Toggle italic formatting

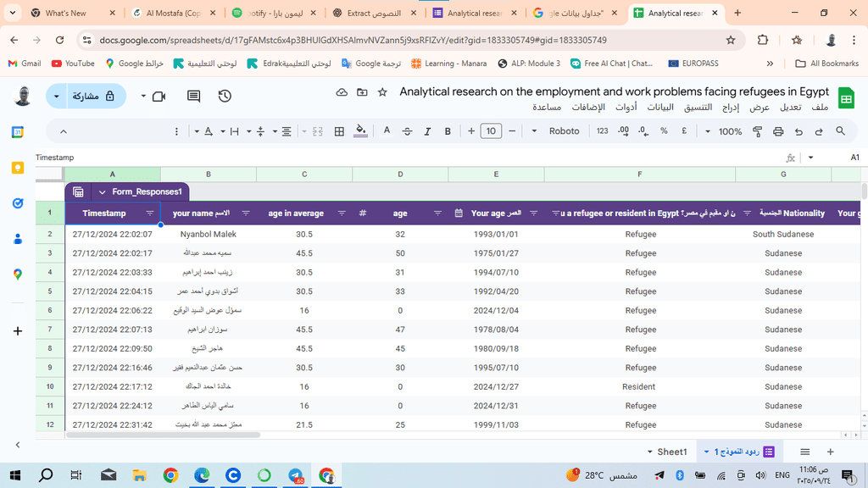(427, 131)
